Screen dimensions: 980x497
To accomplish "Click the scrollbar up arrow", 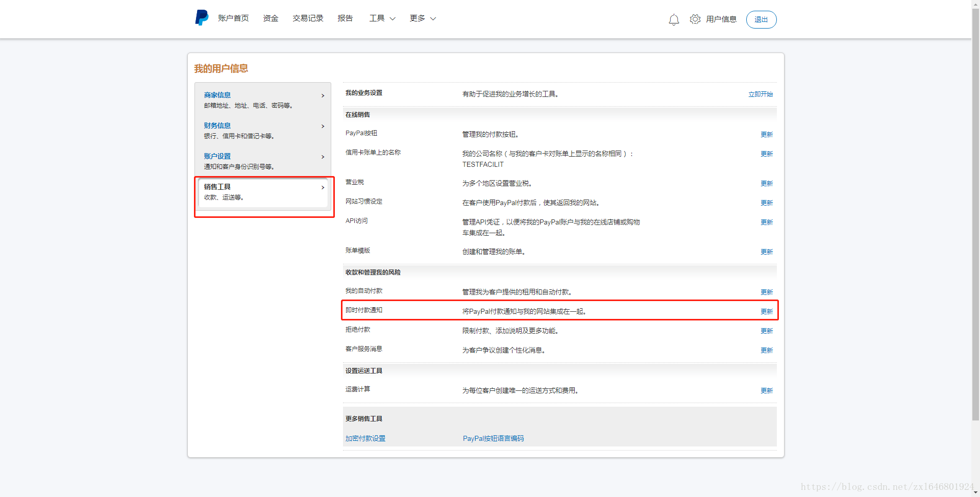I will point(975,4).
